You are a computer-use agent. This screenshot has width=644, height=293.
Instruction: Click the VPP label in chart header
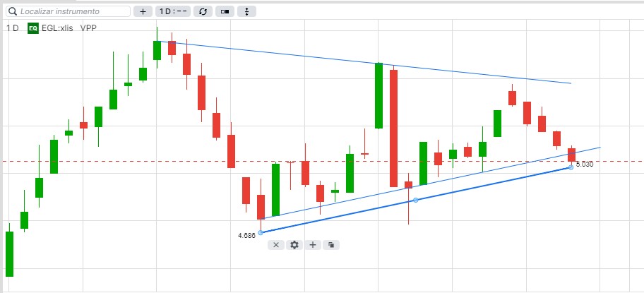(x=88, y=28)
